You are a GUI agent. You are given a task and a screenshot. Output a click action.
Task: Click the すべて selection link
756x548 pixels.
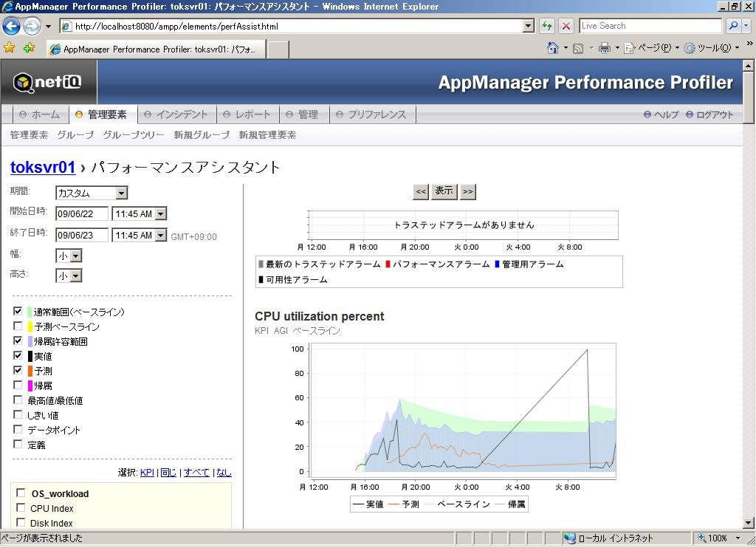[x=196, y=473]
